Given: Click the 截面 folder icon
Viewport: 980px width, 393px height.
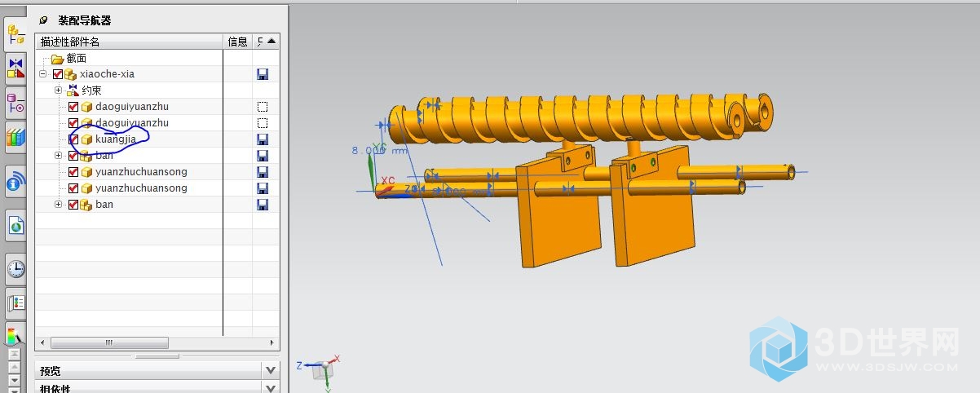Looking at the screenshot, I should 57,59.
